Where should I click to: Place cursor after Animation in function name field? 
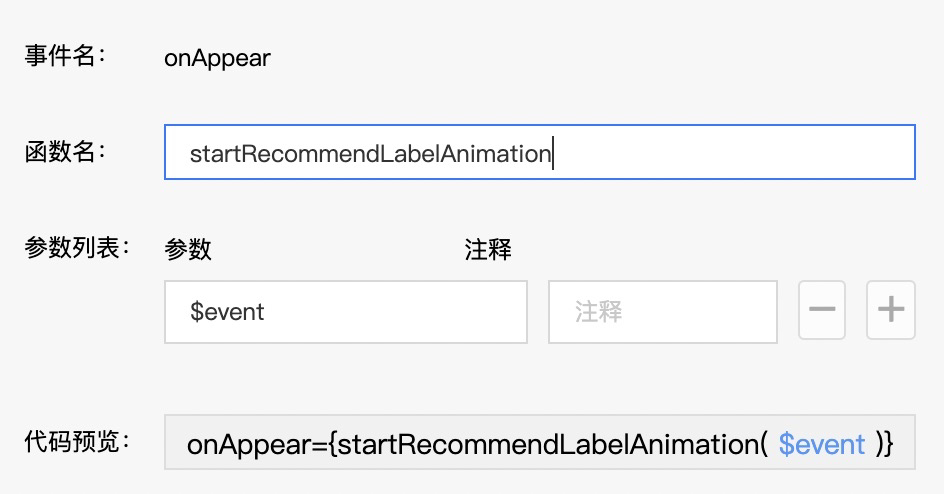[x=553, y=153]
